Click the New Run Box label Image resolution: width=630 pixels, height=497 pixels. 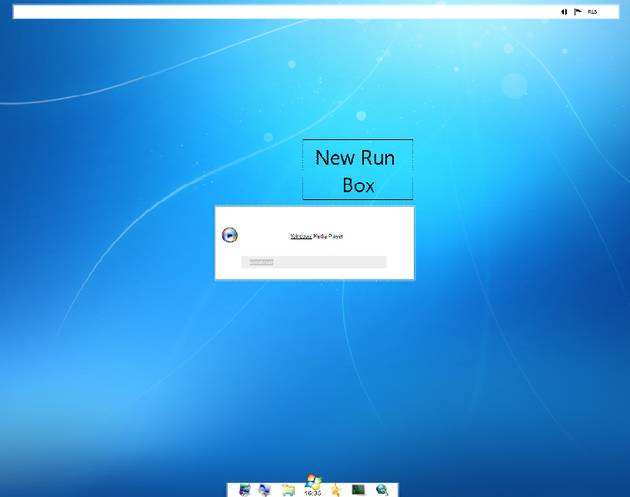[357, 170]
